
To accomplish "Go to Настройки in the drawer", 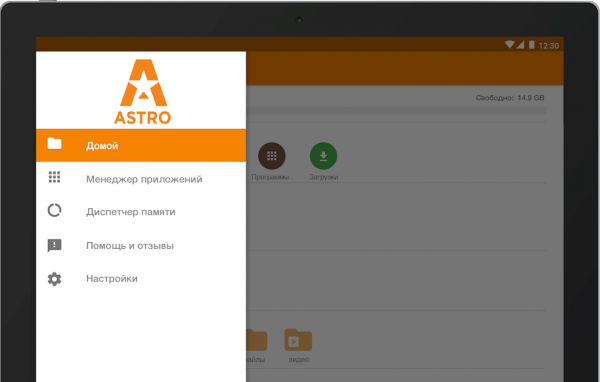I will (141, 279).
